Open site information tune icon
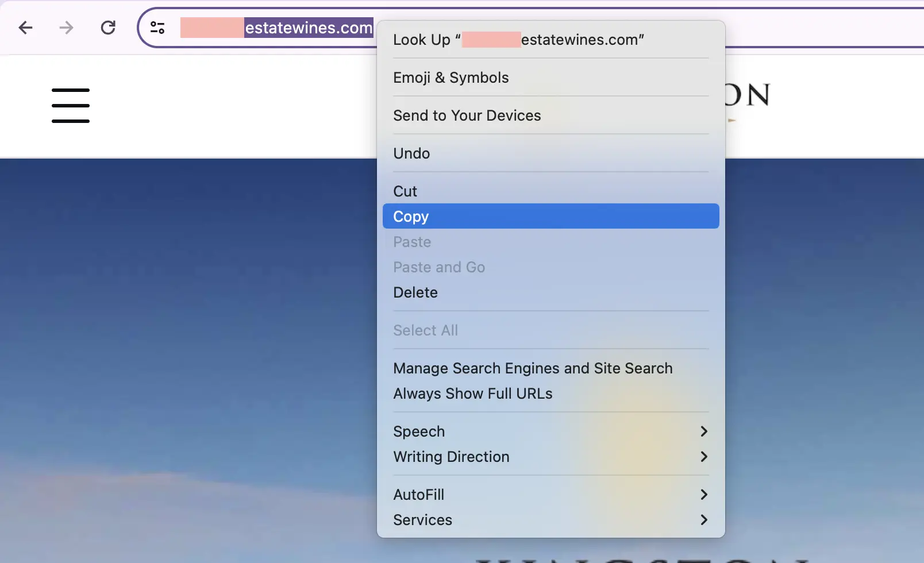 157,28
